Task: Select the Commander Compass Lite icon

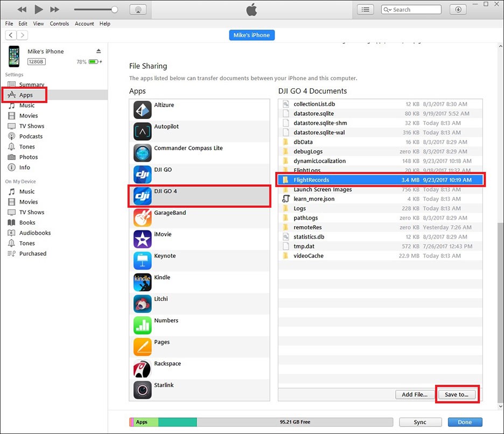Action: click(142, 153)
